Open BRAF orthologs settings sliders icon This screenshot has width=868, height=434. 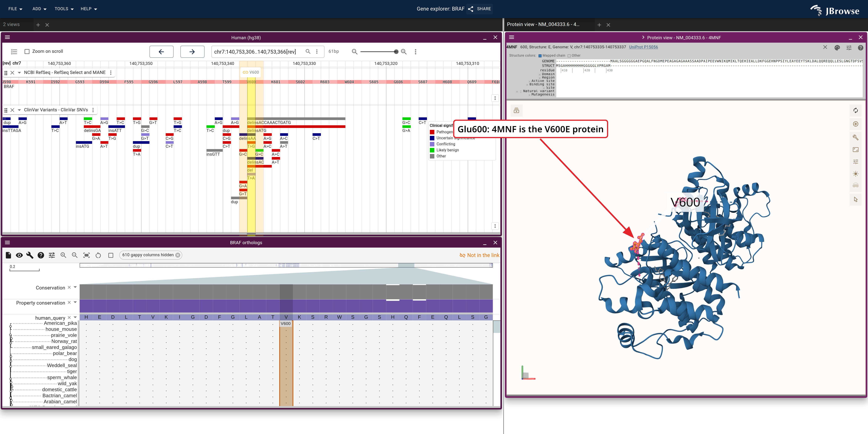coord(52,255)
